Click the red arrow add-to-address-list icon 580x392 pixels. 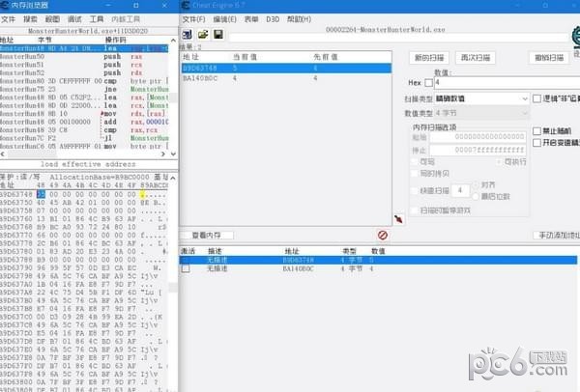(x=398, y=219)
